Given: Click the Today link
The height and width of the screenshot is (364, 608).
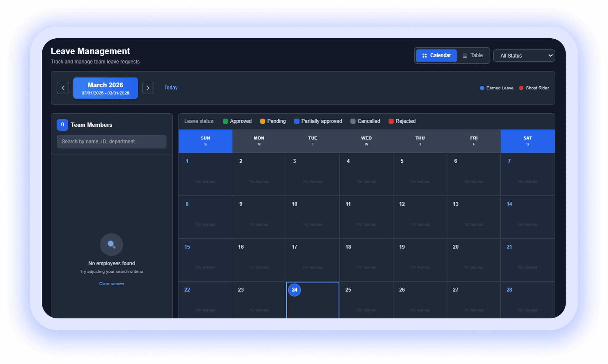Looking at the screenshot, I should (x=171, y=87).
